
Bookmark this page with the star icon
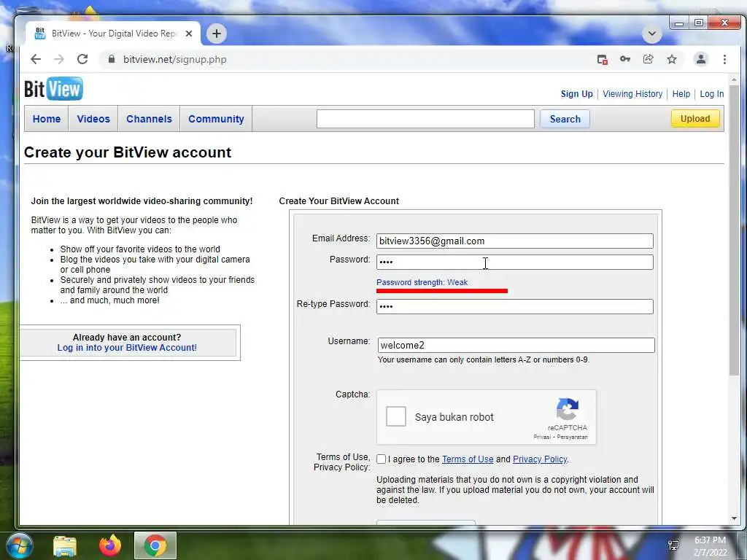672,59
